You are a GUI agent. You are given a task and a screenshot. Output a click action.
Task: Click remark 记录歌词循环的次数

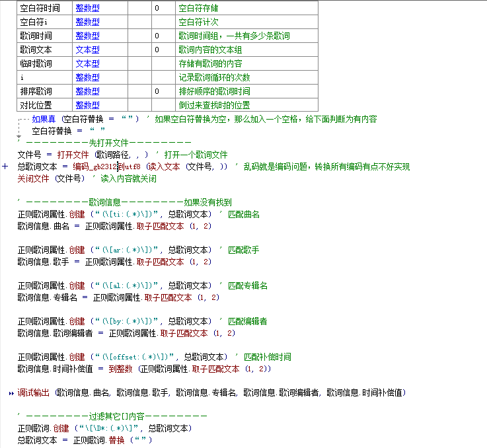(214, 77)
